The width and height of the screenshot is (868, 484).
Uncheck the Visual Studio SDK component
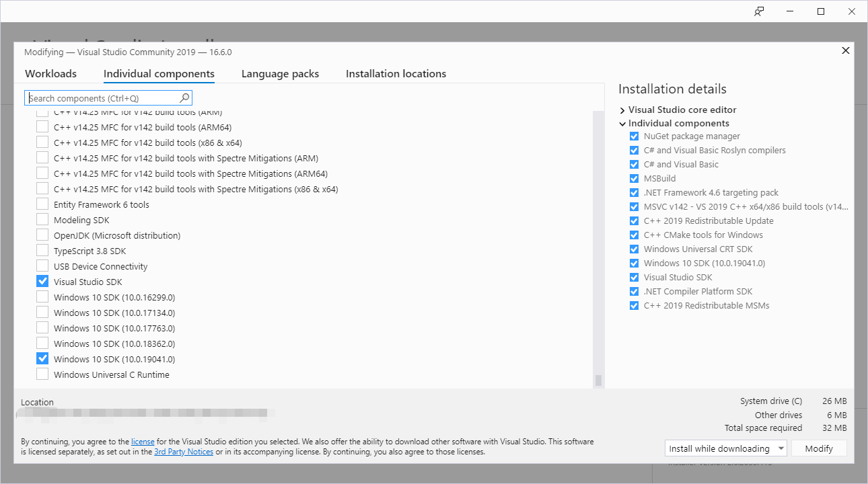pyautogui.click(x=42, y=281)
